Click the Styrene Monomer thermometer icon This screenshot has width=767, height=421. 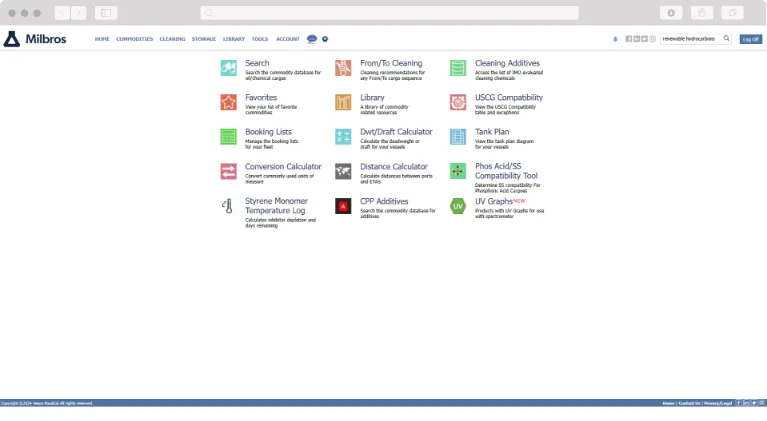[x=227, y=206]
